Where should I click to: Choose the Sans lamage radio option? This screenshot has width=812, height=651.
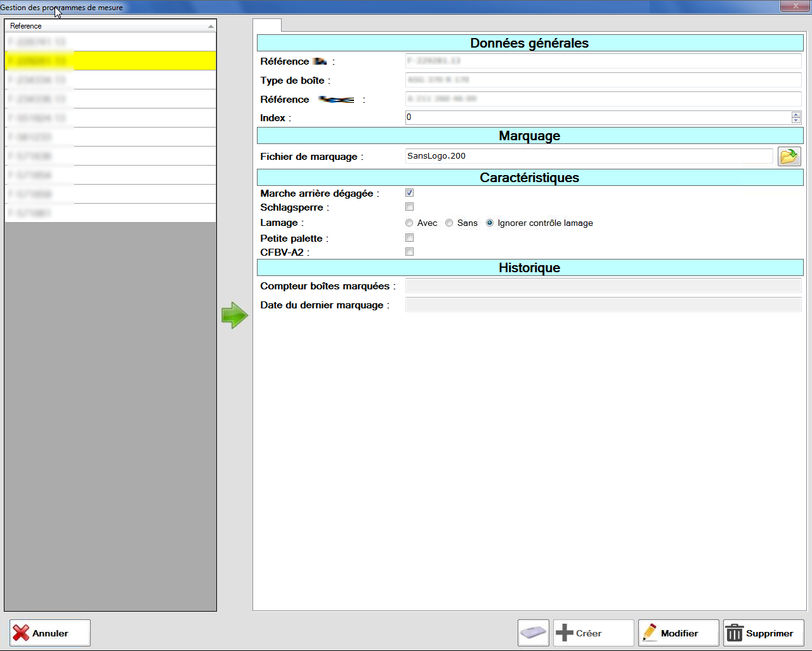tap(449, 223)
